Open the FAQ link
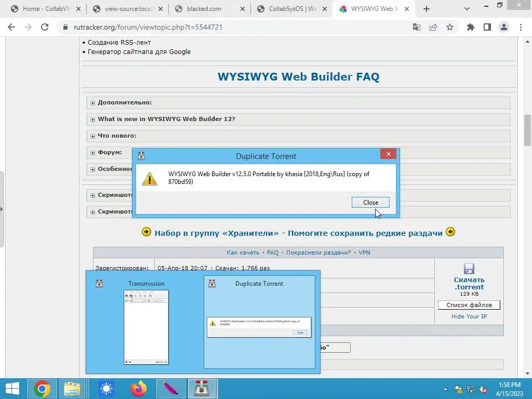 coord(272,252)
